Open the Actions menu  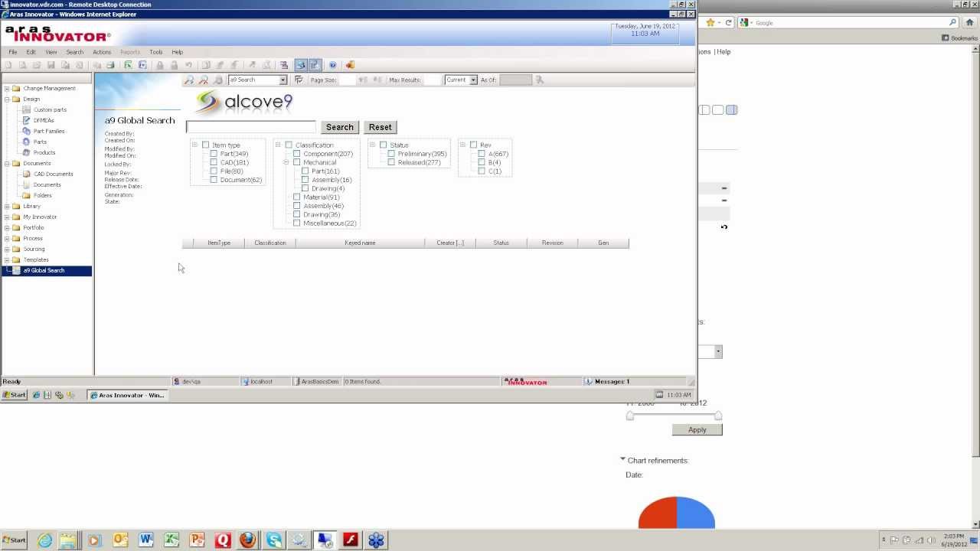[x=102, y=52]
